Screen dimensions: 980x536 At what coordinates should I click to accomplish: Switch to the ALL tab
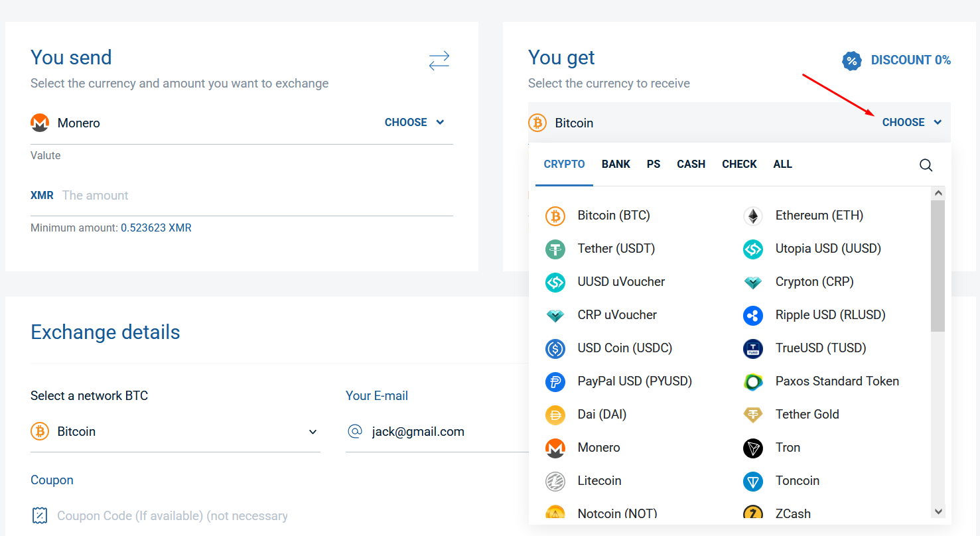coord(782,164)
